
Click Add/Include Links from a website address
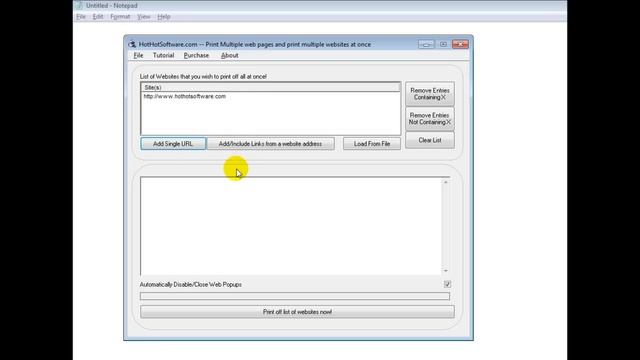pos(270,144)
